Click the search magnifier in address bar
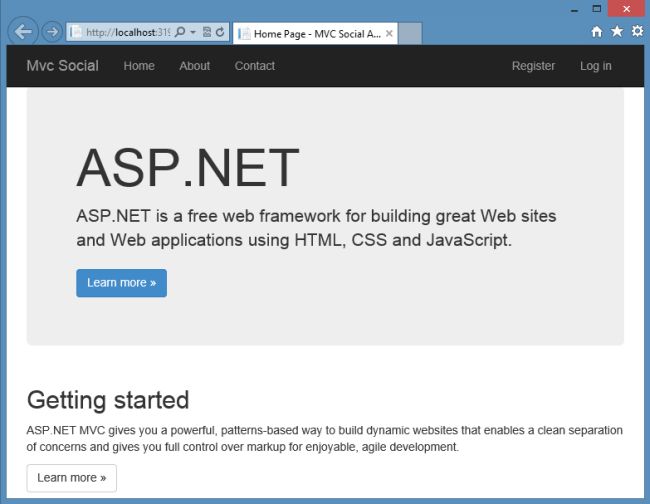 [x=180, y=32]
